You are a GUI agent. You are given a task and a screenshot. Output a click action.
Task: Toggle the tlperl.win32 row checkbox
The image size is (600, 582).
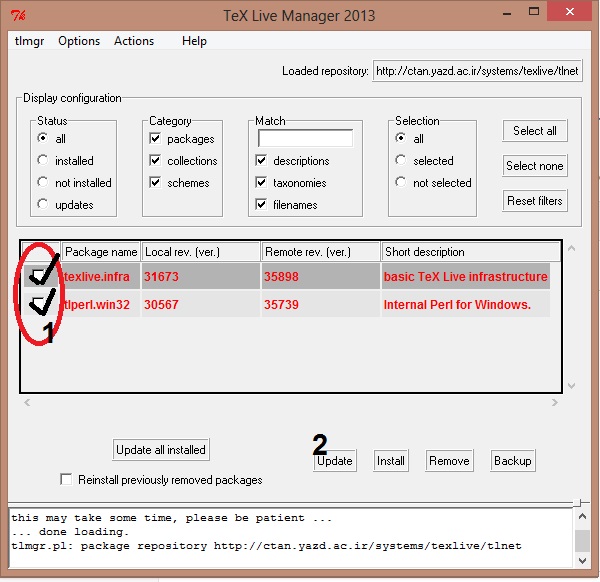[38, 304]
